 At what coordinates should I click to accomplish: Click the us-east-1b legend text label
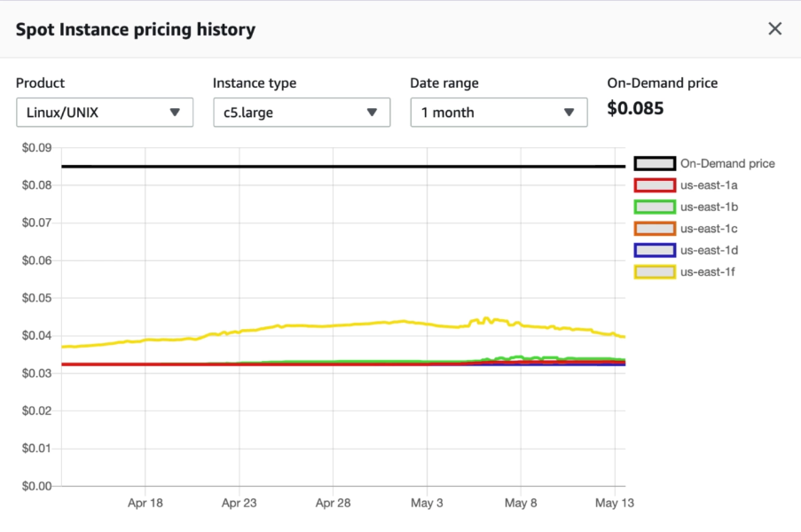point(709,207)
